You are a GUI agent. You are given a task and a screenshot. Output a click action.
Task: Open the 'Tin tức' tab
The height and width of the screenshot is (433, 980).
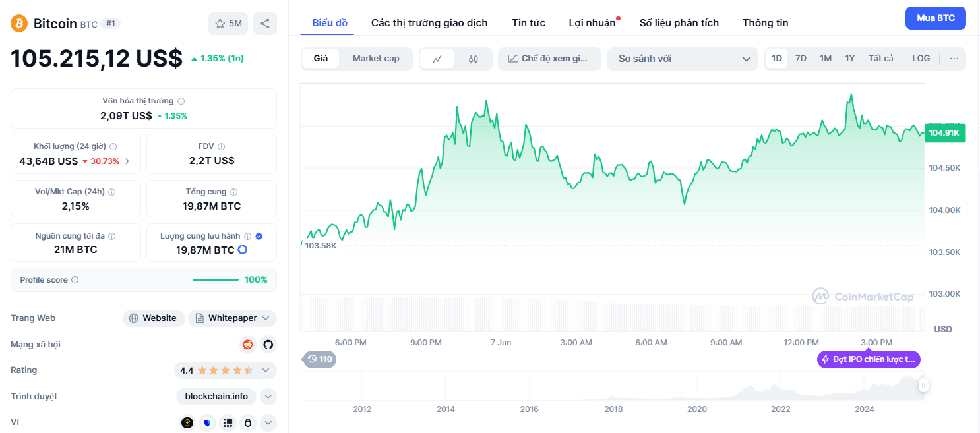528,23
